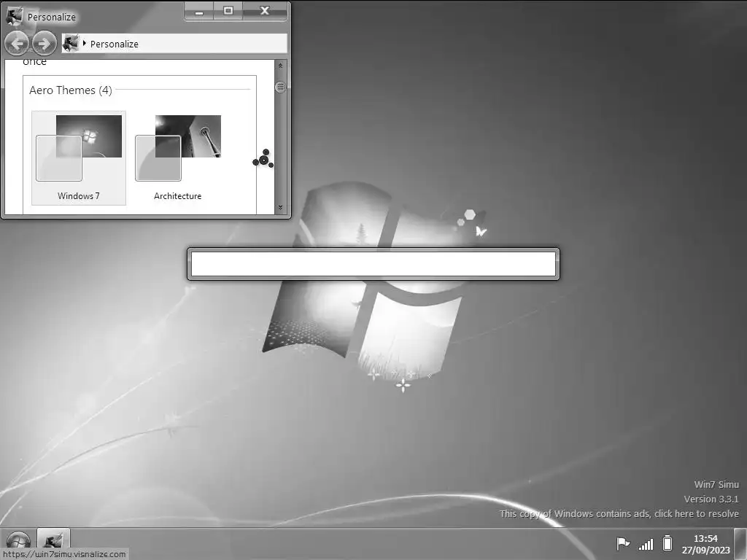747x560 pixels.
Task: Select the Windows 7 theme
Action: 79,158
